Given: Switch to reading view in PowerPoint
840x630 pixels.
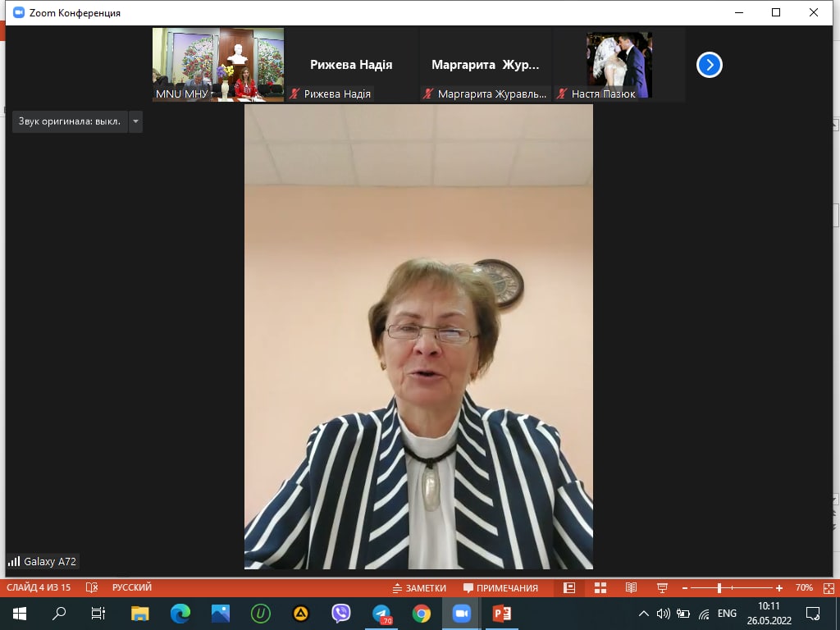Looking at the screenshot, I should (631, 587).
